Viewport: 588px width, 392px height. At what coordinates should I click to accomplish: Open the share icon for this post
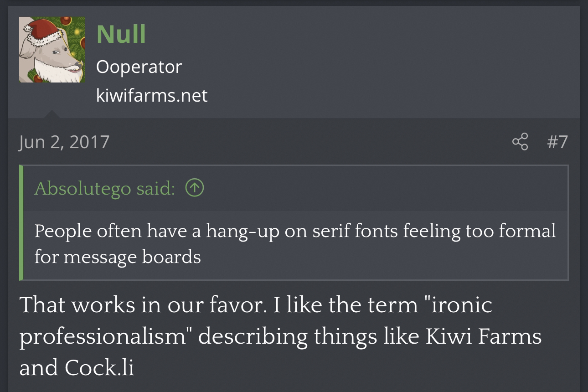520,141
